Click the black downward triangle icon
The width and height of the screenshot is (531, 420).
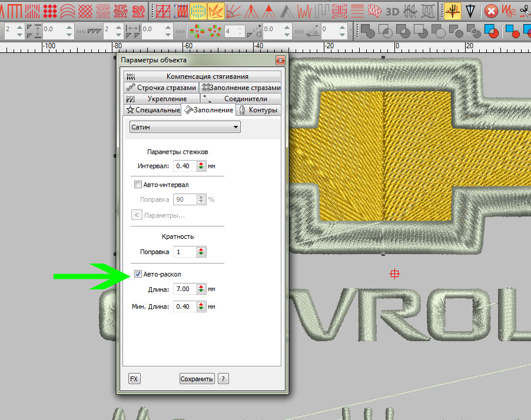470,11
